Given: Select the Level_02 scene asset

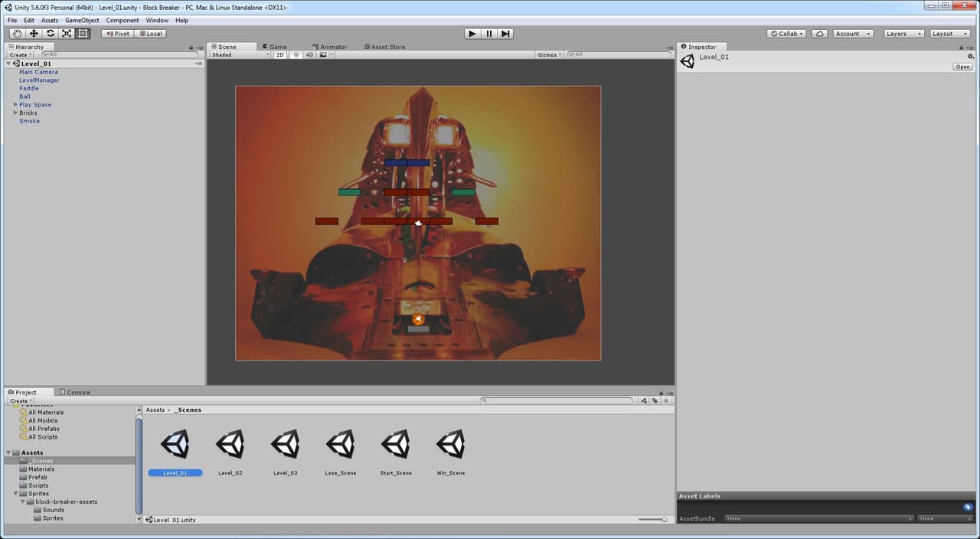Looking at the screenshot, I should click(230, 452).
